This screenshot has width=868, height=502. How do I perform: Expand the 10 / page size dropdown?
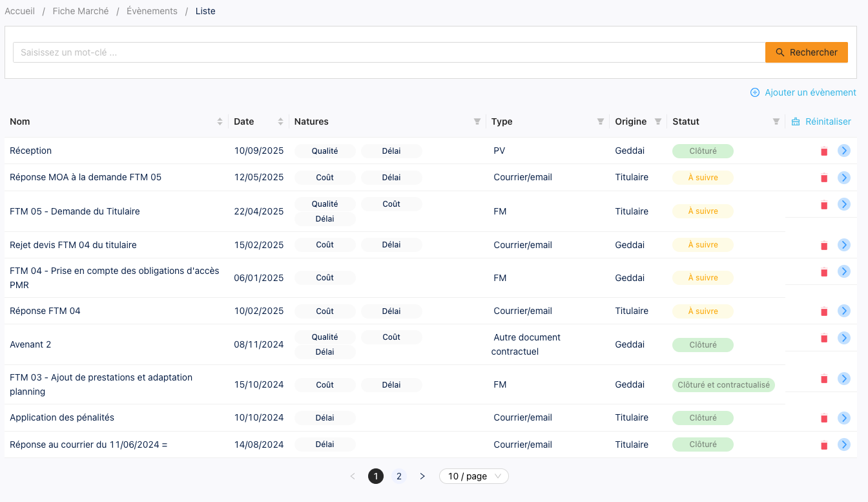pyautogui.click(x=473, y=476)
